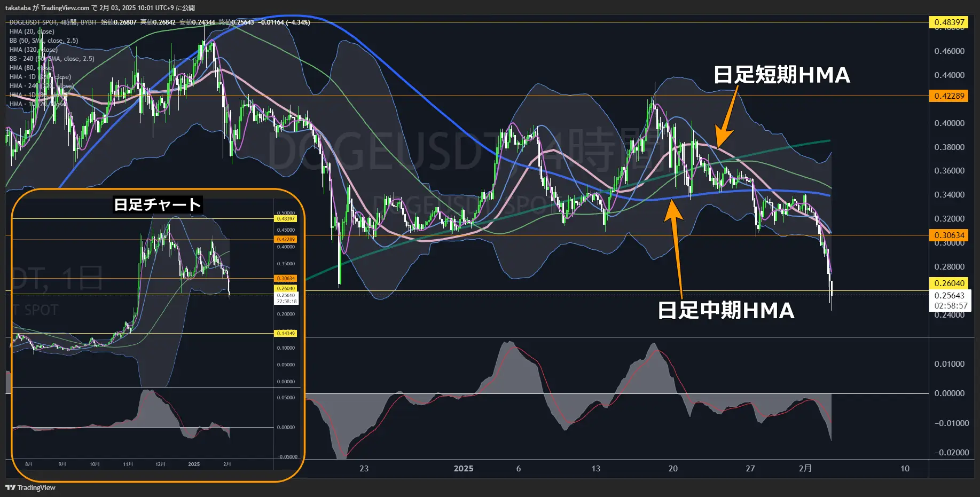The height and width of the screenshot is (497, 980).
Task: Click the 0.34000 price axis tick
Action: [949, 195]
